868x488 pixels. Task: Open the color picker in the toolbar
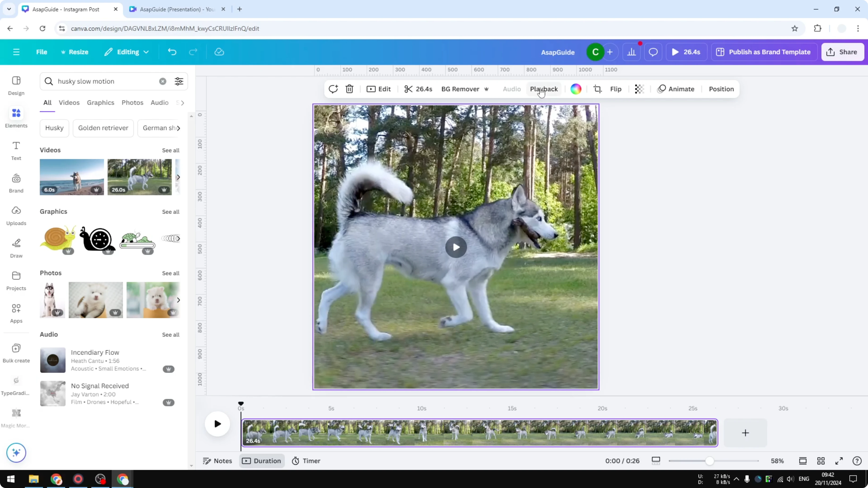click(x=576, y=89)
